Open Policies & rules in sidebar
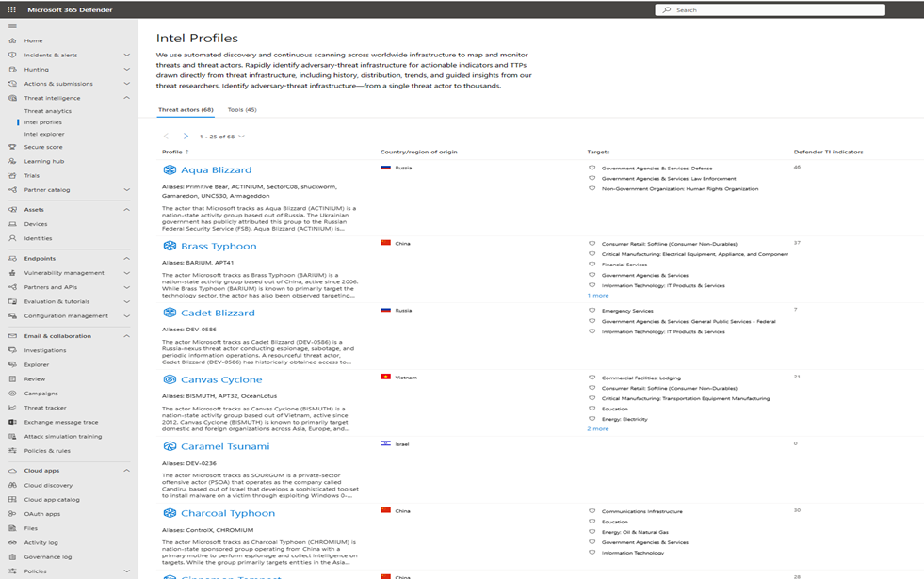Viewport: 924px width, 579px height. pos(47,451)
